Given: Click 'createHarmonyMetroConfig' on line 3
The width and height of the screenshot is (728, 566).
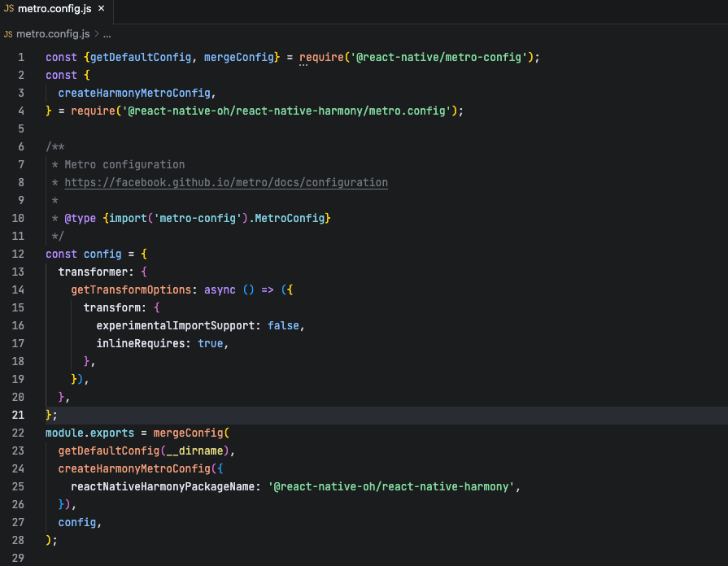Looking at the screenshot, I should pyautogui.click(x=134, y=93).
